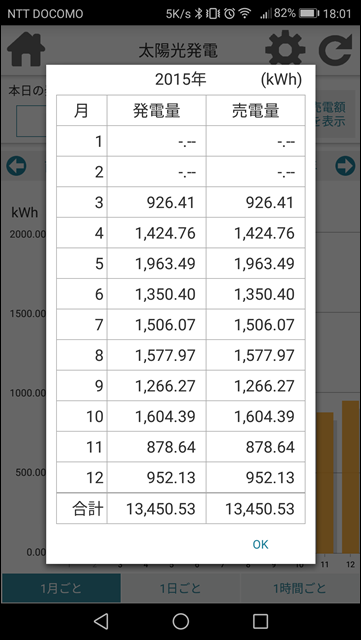This screenshot has height=640, width=361.
Task: Tap the 合計 total row label
Action: 88,509
